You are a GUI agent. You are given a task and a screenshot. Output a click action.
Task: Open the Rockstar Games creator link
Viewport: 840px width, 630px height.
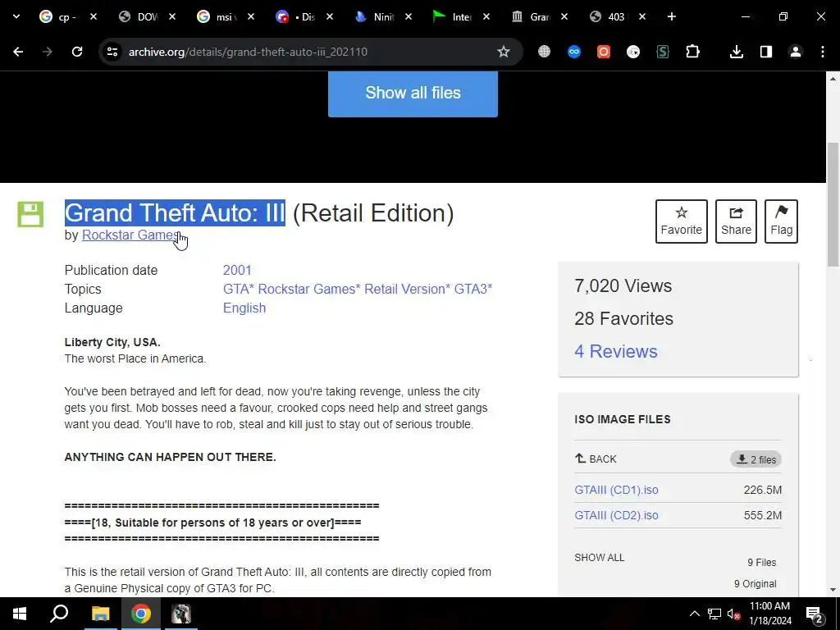pyautogui.click(x=130, y=235)
